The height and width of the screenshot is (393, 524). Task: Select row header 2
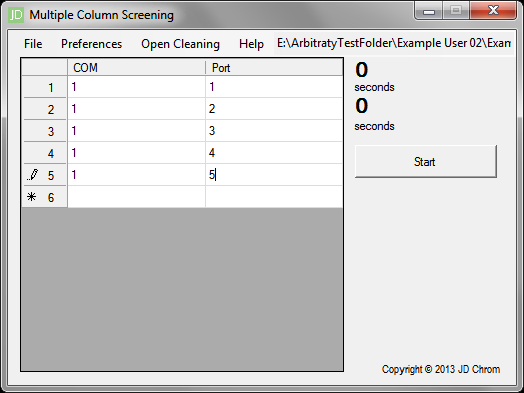(x=44, y=109)
